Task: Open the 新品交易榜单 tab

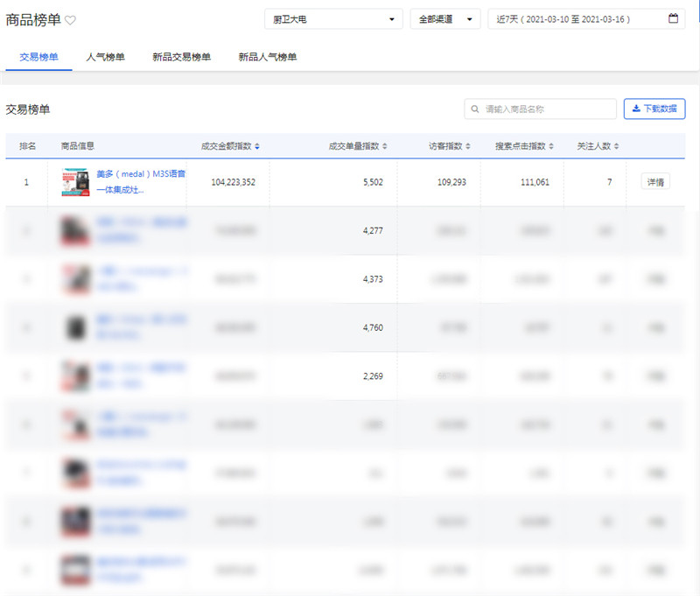Action: tap(181, 57)
